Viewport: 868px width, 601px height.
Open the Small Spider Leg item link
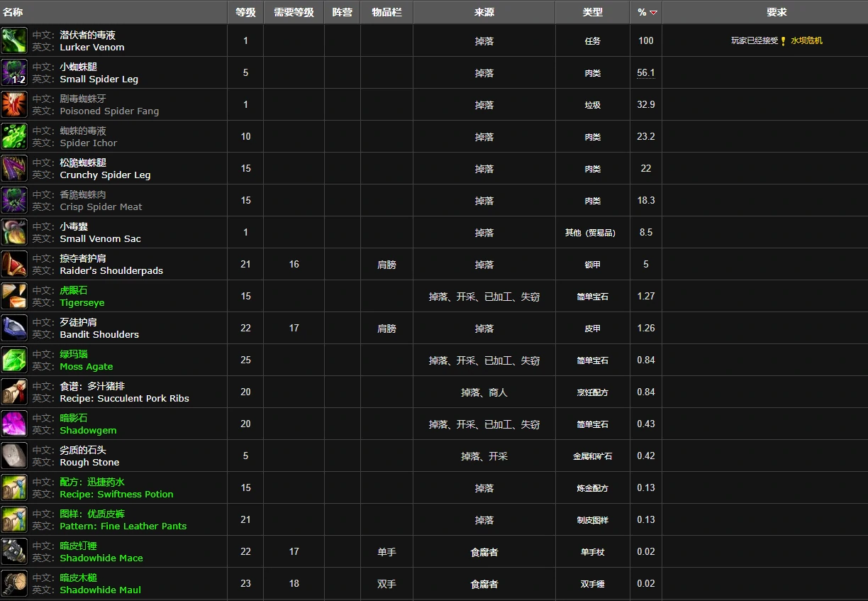[99, 79]
